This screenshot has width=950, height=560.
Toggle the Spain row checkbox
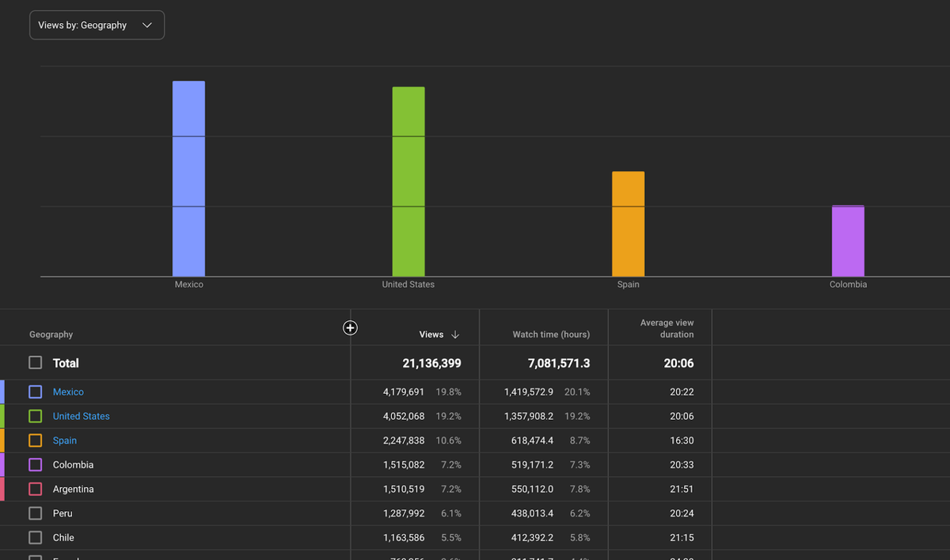[35, 441]
